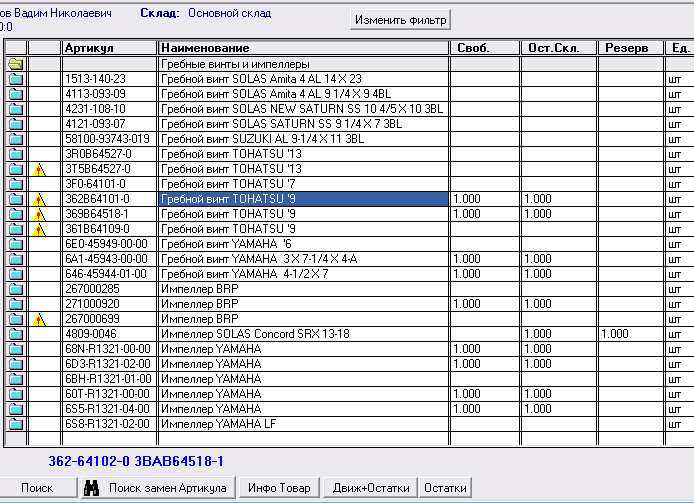The height and width of the screenshot is (503, 694).
Task: Click folder icon of row 3F0-64101-0
Action: (x=15, y=184)
